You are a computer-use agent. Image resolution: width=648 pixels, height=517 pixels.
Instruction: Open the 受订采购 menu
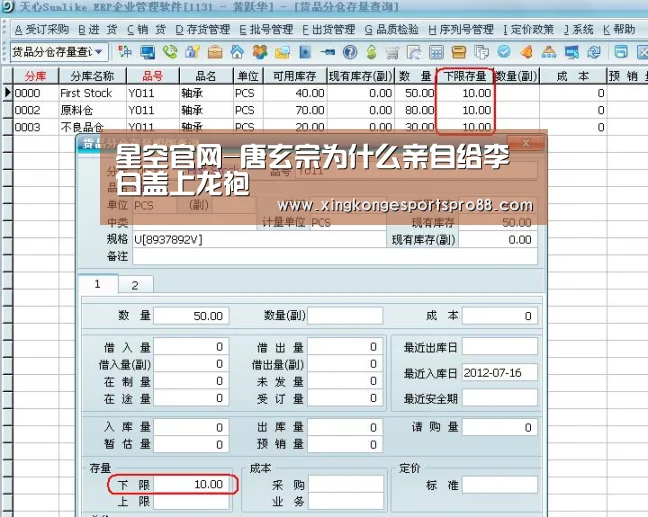click(42, 30)
